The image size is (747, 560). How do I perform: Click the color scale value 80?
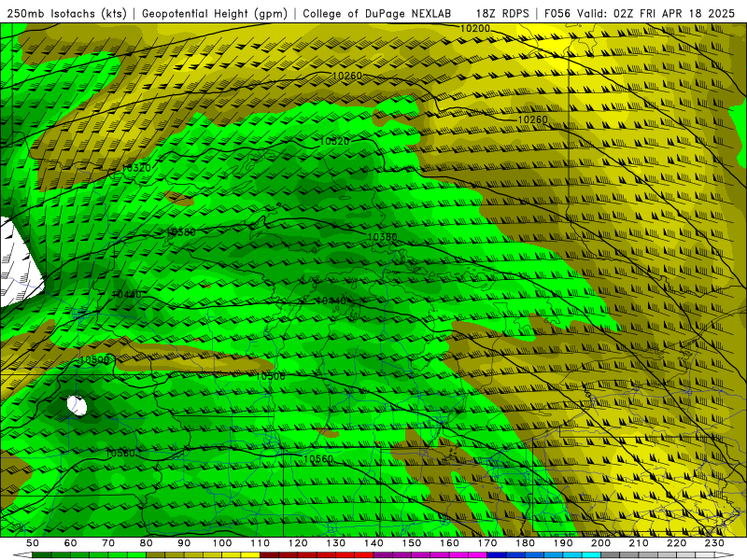[x=147, y=543]
